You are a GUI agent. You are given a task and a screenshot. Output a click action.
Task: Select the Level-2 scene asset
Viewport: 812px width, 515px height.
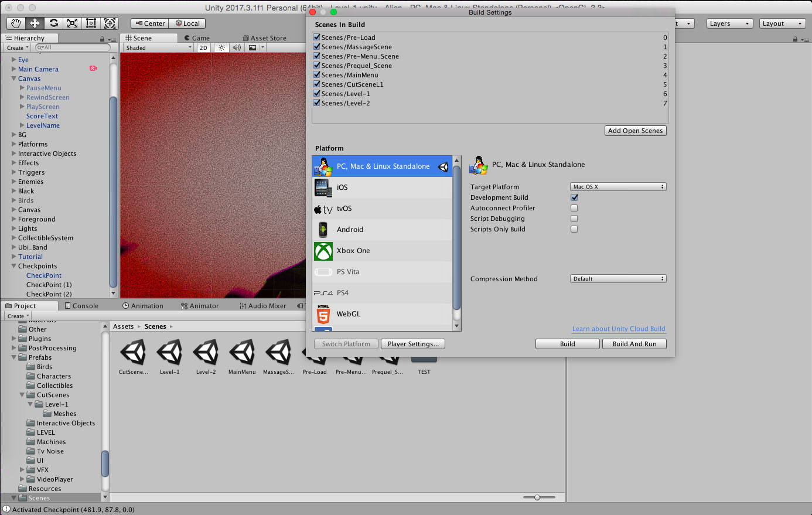coord(206,357)
